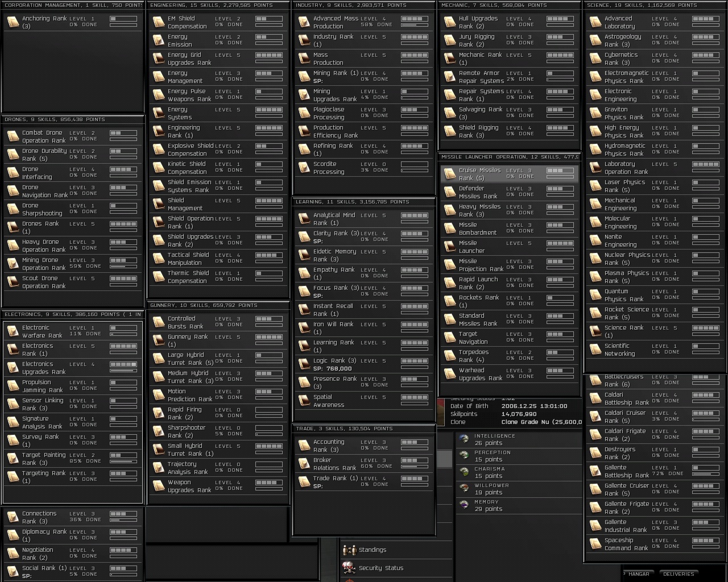Collapse the Mechanic skill group header
Viewport: 728px width, 582px height.
pyautogui.click(x=510, y=5)
